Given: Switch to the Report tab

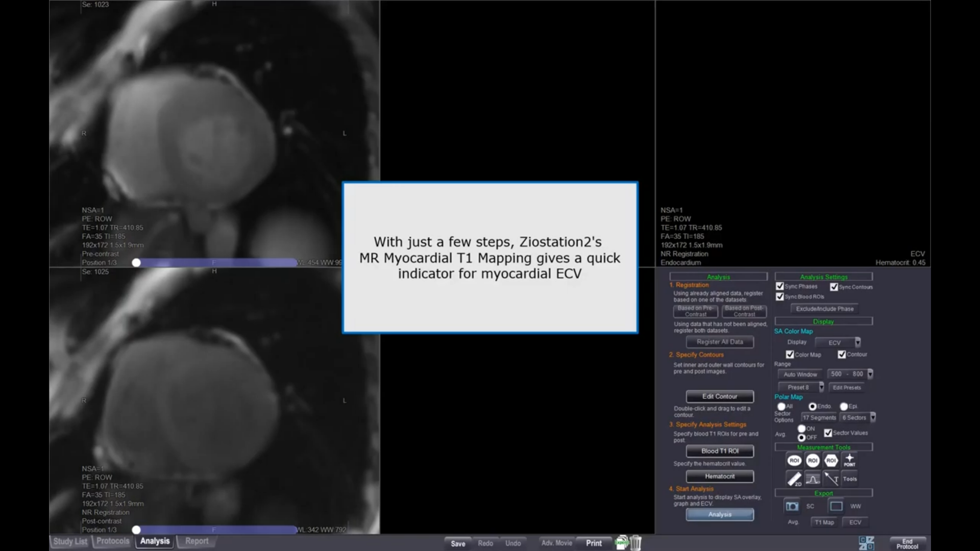Looking at the screenshot, I should [197, 541].
